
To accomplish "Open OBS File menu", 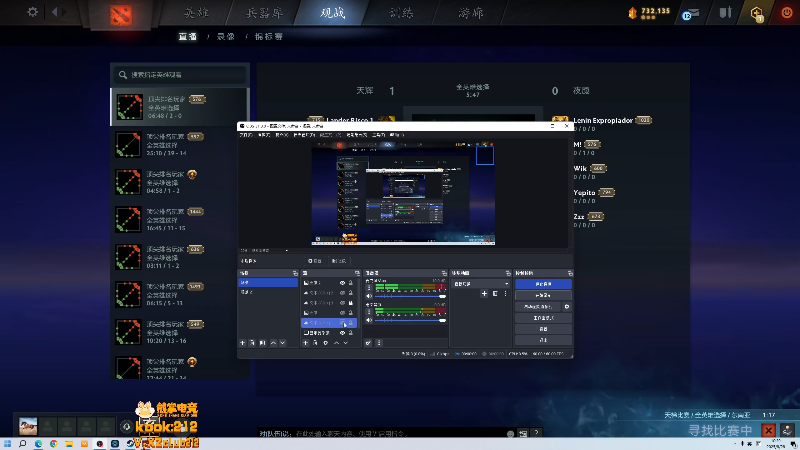I will tap(246, 135).
